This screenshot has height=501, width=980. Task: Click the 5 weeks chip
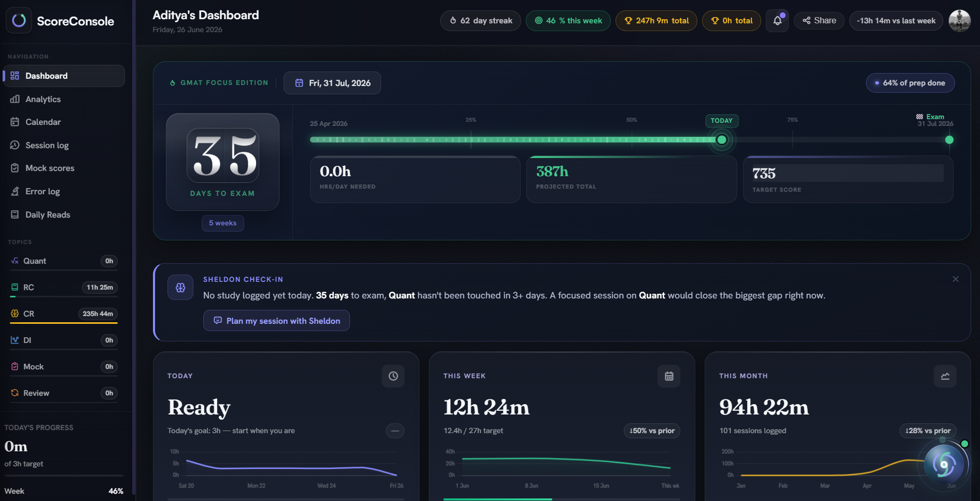pos(223,223)
